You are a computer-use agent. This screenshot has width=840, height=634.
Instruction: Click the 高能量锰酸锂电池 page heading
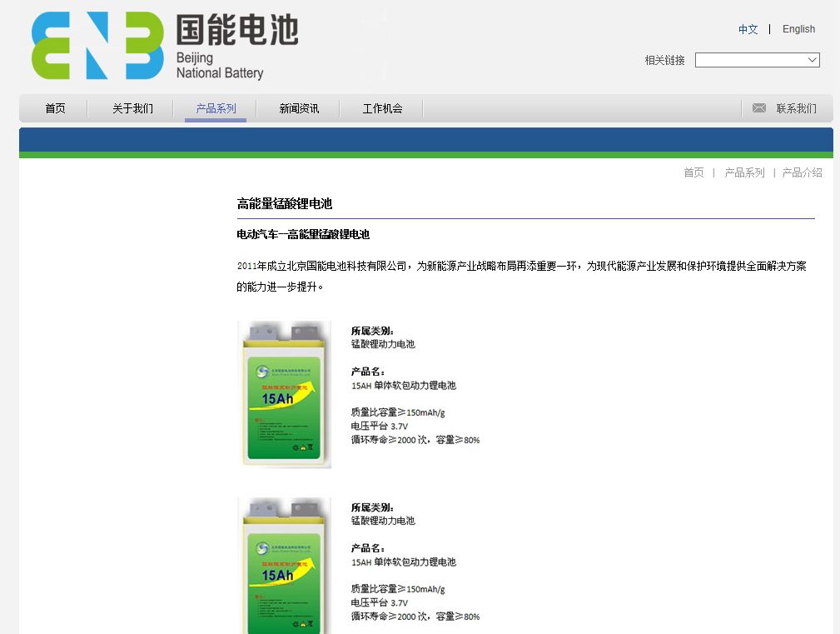(x=285, y=204)
